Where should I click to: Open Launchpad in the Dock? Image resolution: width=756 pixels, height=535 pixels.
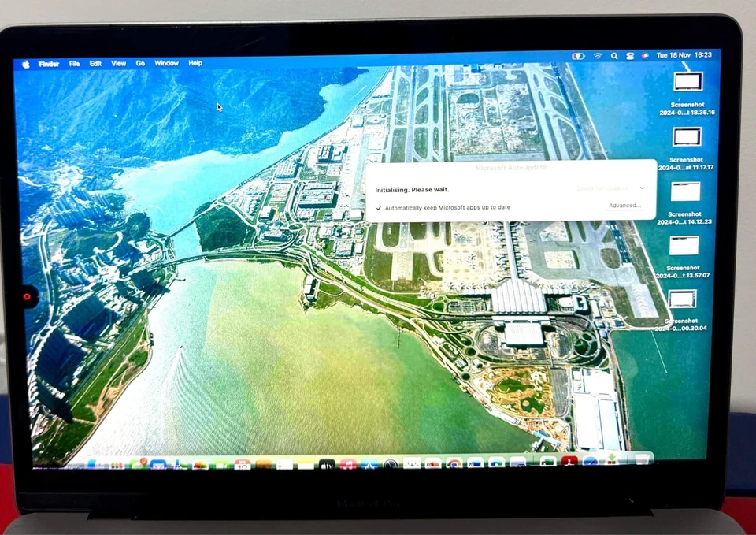[x=117, y=466]
